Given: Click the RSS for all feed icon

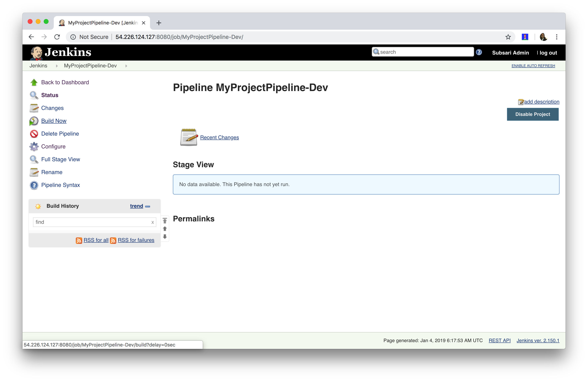Looking at the screenshot, I should tap(79, 240).
